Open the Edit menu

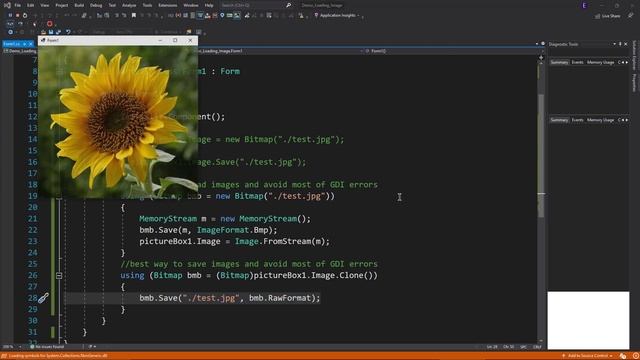[x=31, y=5]
